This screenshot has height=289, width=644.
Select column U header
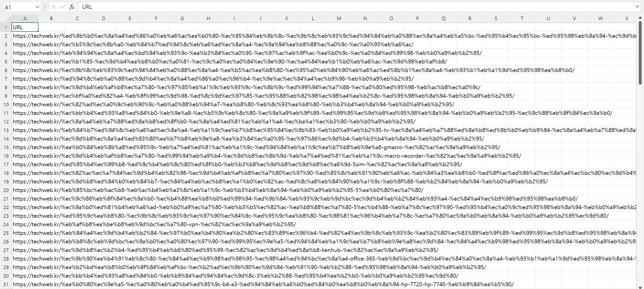click(548, 18)
